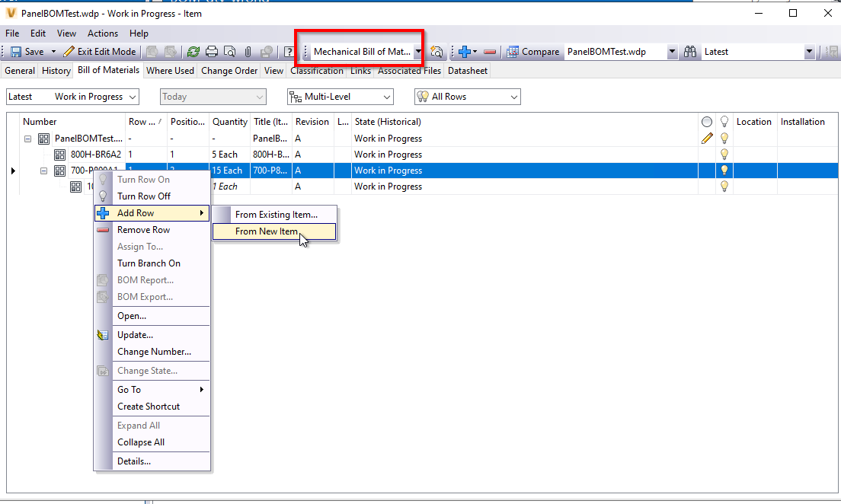Toggle the lit bulb on the selected 700-P row

724,170
